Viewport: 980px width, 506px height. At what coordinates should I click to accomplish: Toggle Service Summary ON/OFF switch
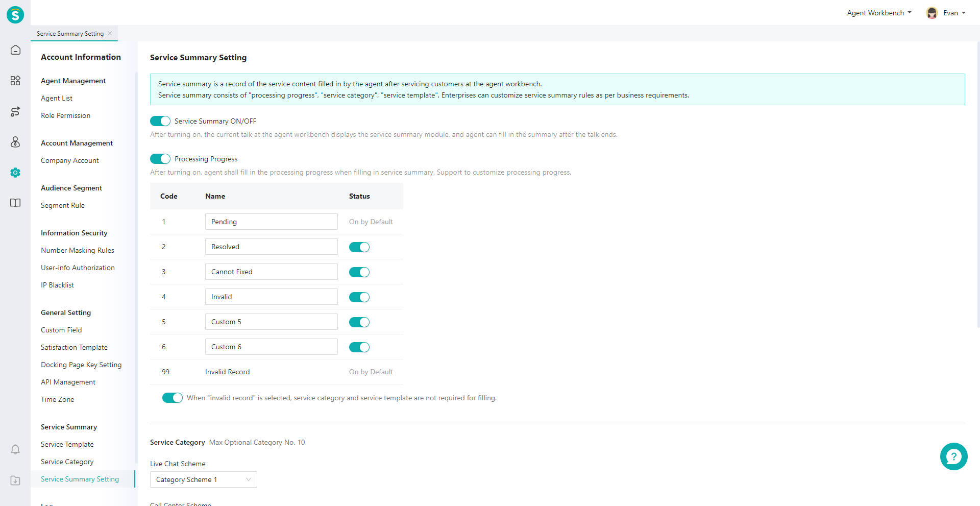pyautogui.click(x=160, y=121)
